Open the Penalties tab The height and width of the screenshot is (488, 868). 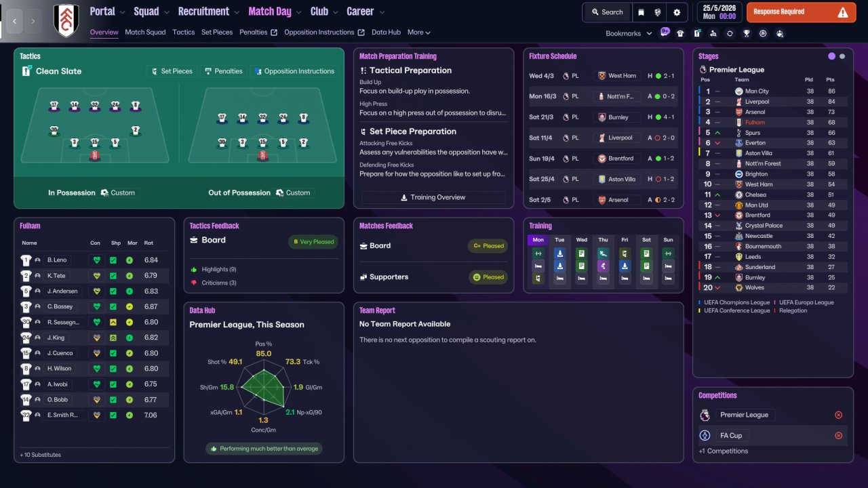[x=258, y=32]
